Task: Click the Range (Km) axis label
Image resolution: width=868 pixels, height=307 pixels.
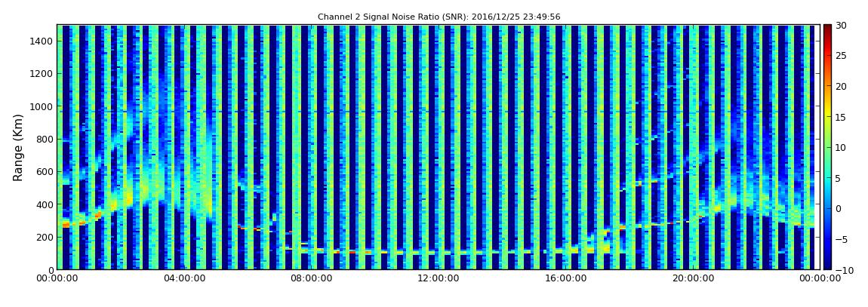Action: click(18, 147)
